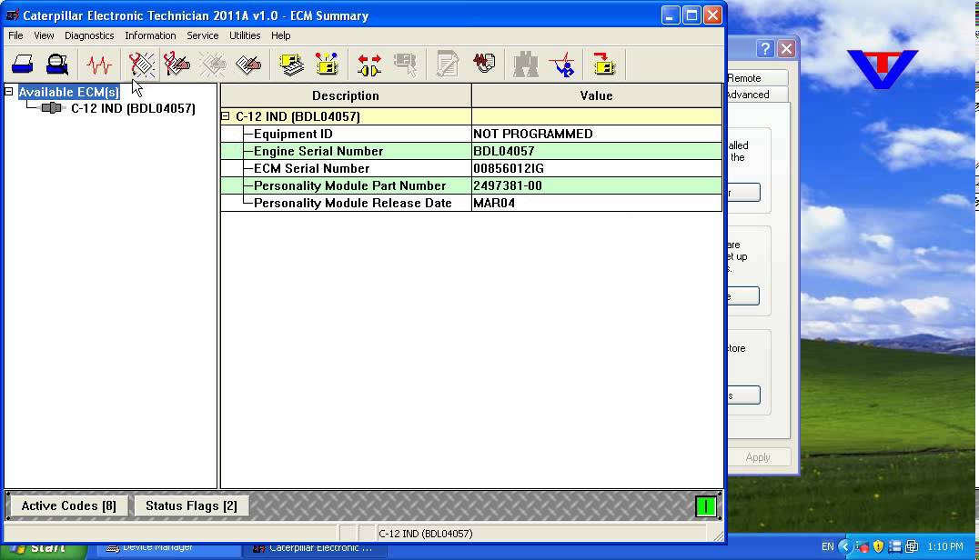Click the network connection tray icon
This screenshot has width=979, height=560.
coord(912,547)
